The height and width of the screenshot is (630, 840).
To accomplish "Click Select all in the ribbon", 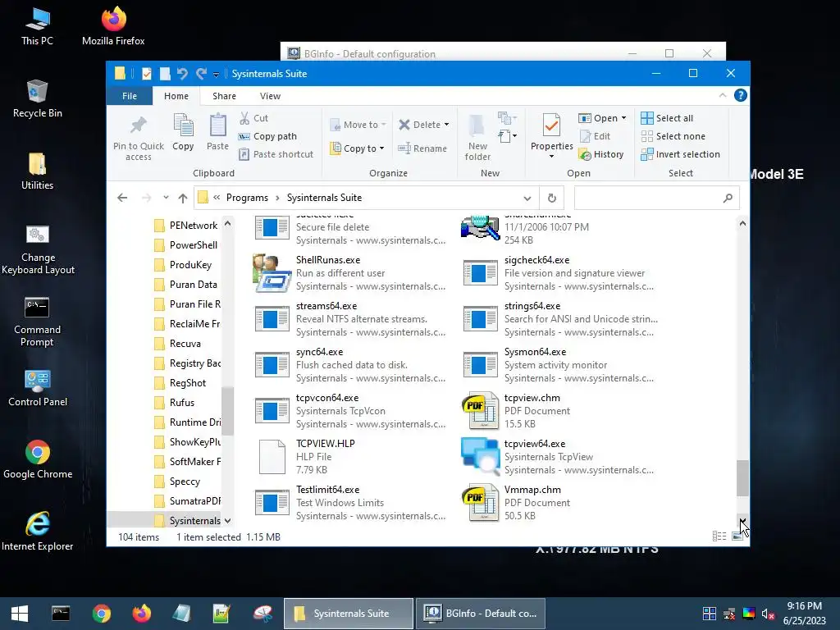I will pyautogui.click(x=667, y=118).
